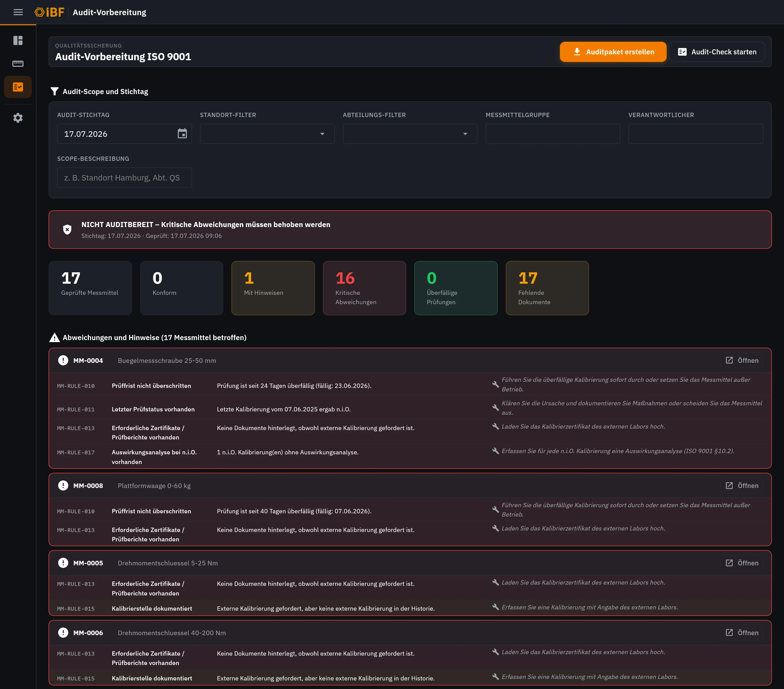Select the audit checklist sidebar icon
This screenshot has width=784, height=689.
18,87
